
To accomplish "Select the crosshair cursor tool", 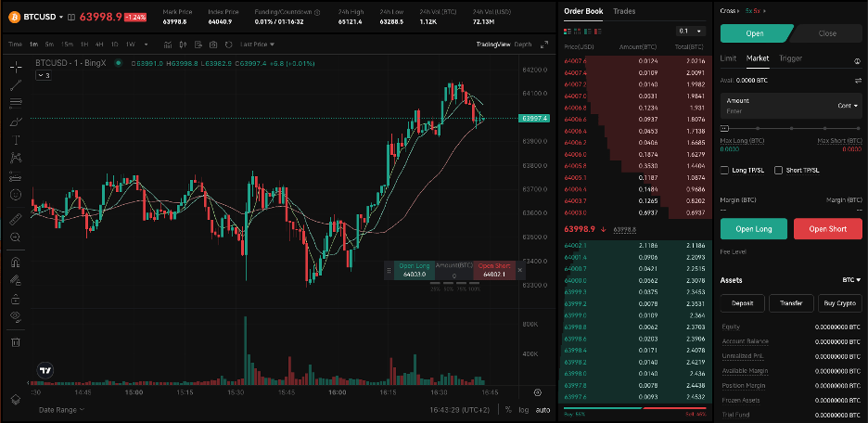I will click(16, 67).
